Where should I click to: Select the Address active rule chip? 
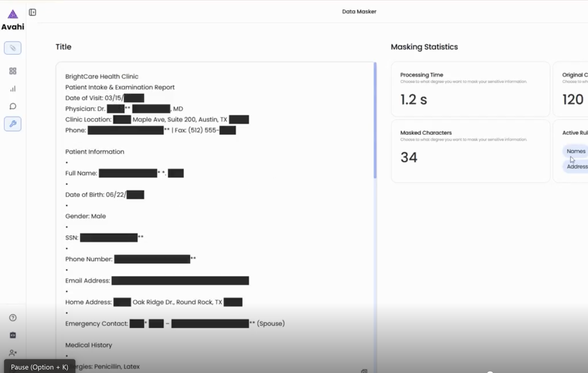pos(577,166)
